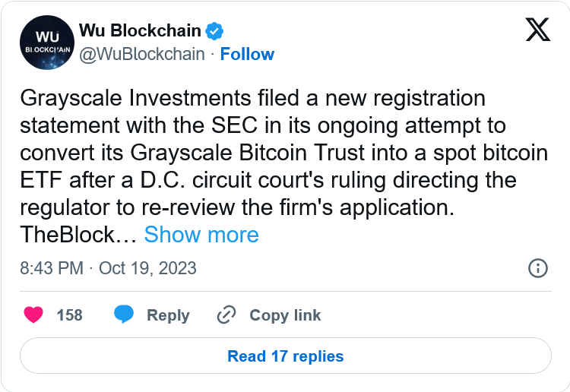Click the Wu Blockchain profile avatar

46,43
